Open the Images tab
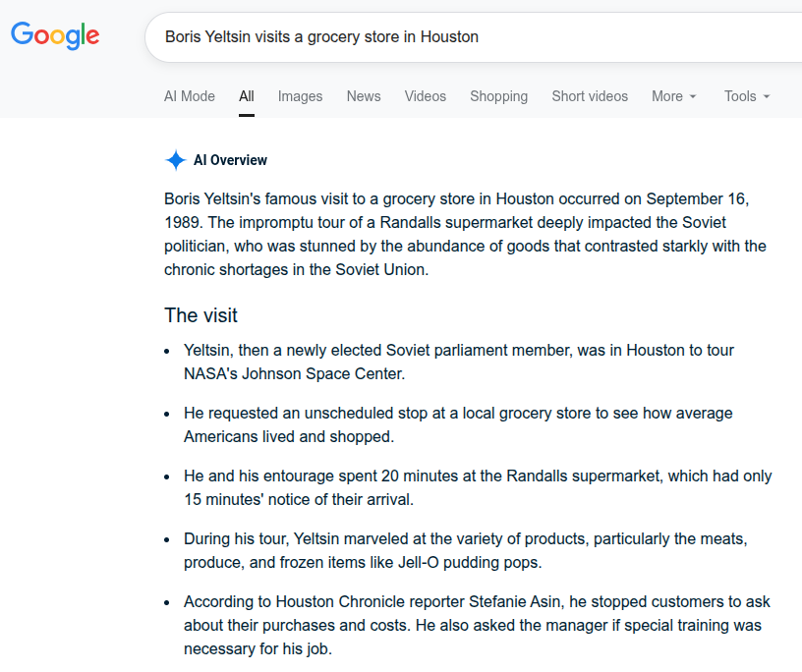Viewport: 802px width, 672px height. [300, 96]
